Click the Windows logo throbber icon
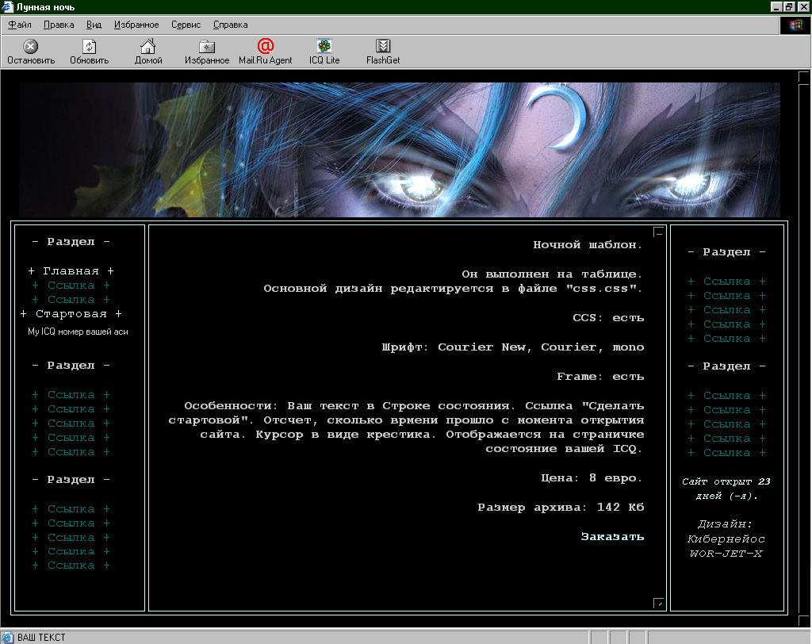 point(795,25)
